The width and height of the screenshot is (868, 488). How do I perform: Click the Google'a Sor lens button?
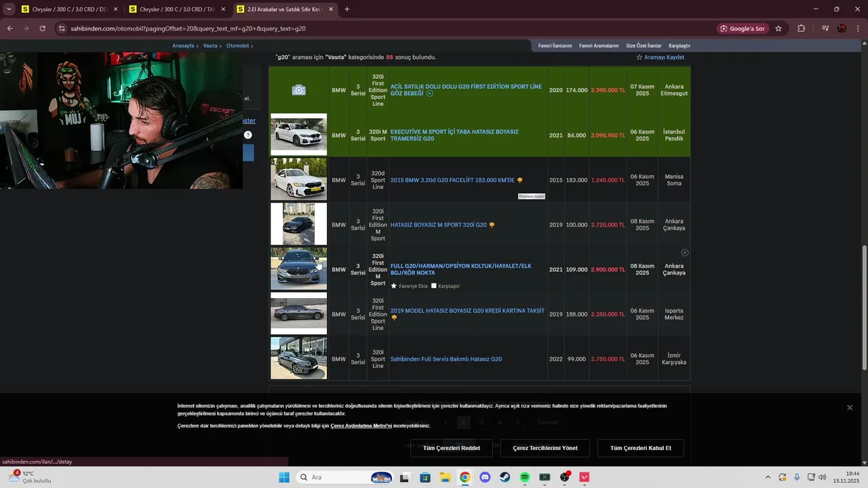[x=743, y=28]
